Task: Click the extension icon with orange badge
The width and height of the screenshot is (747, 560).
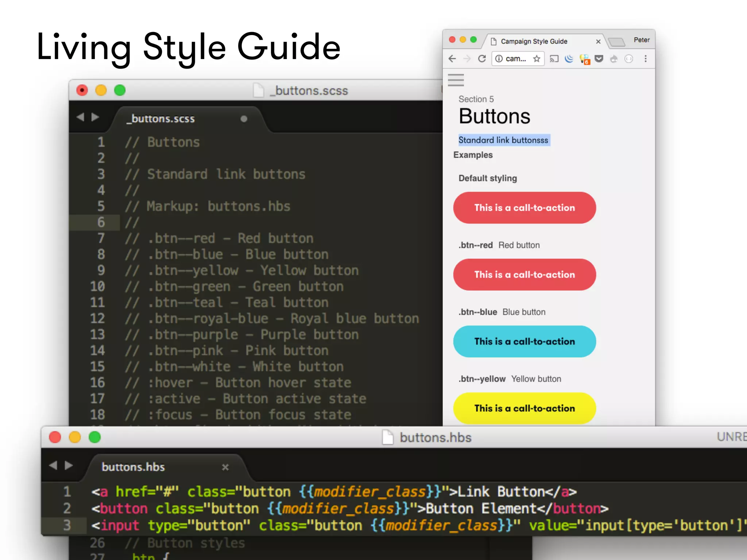Action: pyautogui.click(x=584, y=59)
